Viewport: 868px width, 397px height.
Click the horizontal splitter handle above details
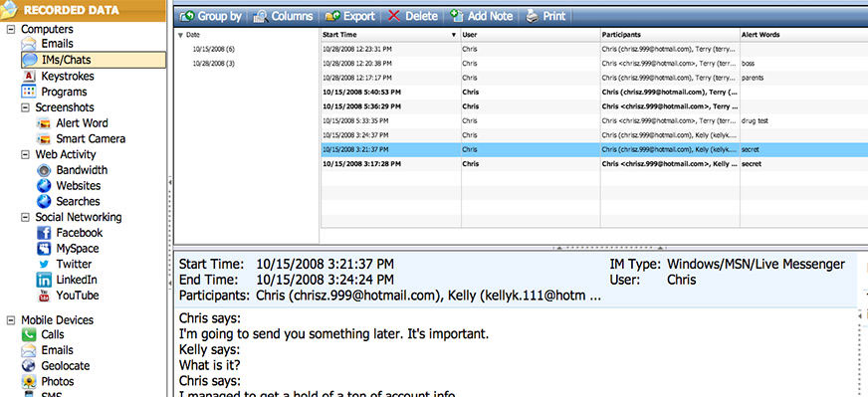pyautogui.click(x=609, y=247)
